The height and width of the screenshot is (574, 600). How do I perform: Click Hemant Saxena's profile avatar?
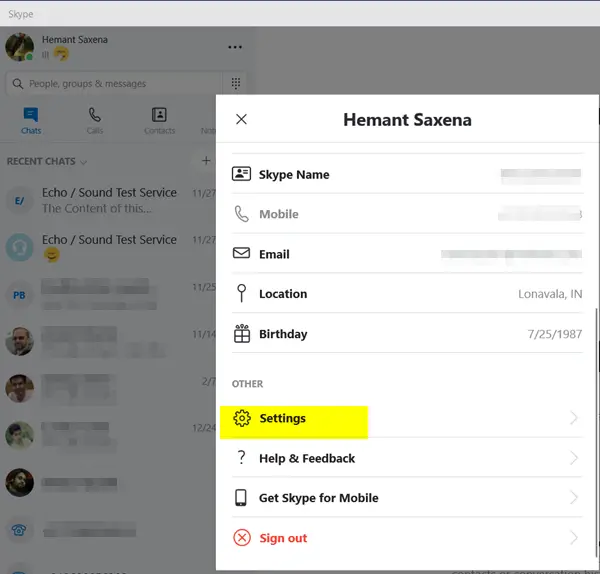(x=20, y=47)
